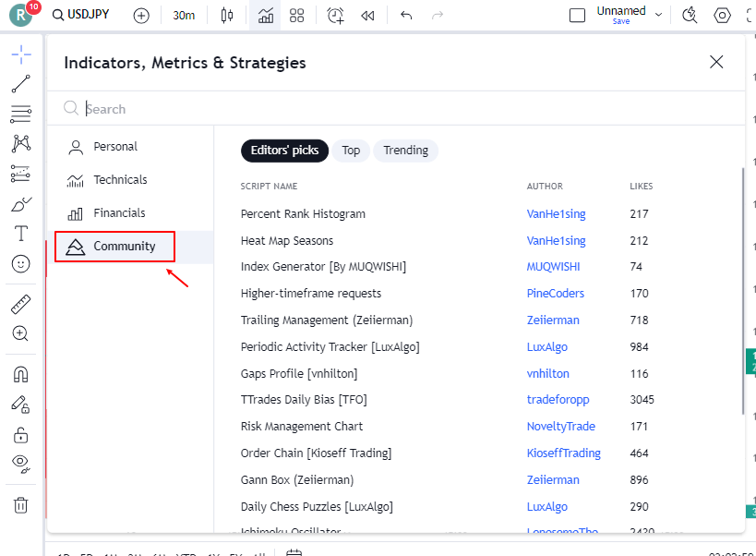Expand the Unnamed layout dropdown arrow
Screen dimensions: 756x556
[x=658, y=15]
